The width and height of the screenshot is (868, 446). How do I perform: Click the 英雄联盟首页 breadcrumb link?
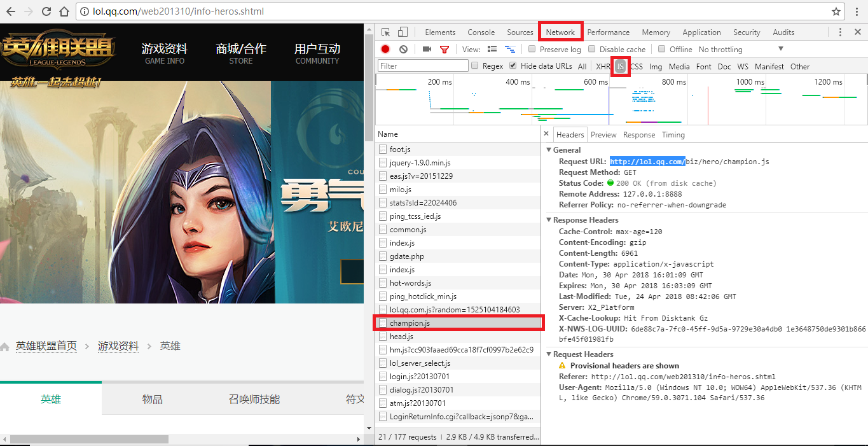click(x=46, y=346)
